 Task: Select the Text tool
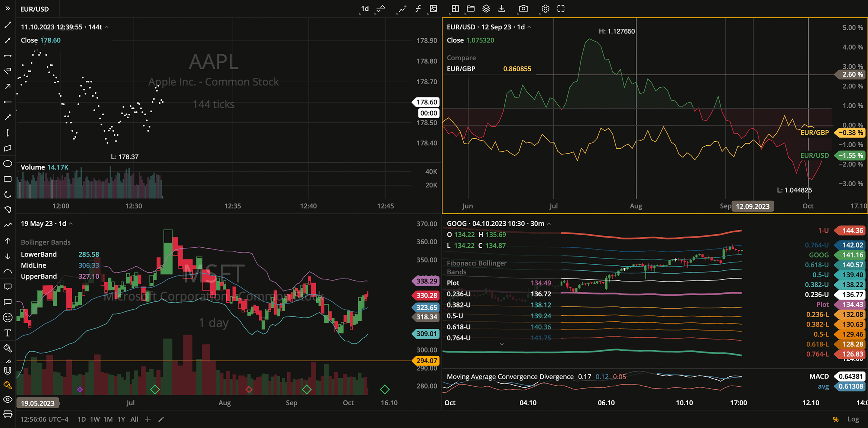point(7,333)
